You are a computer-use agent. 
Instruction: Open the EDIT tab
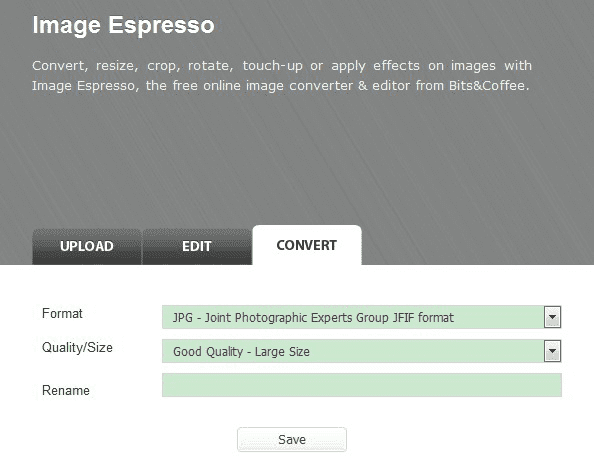[197, 246]
